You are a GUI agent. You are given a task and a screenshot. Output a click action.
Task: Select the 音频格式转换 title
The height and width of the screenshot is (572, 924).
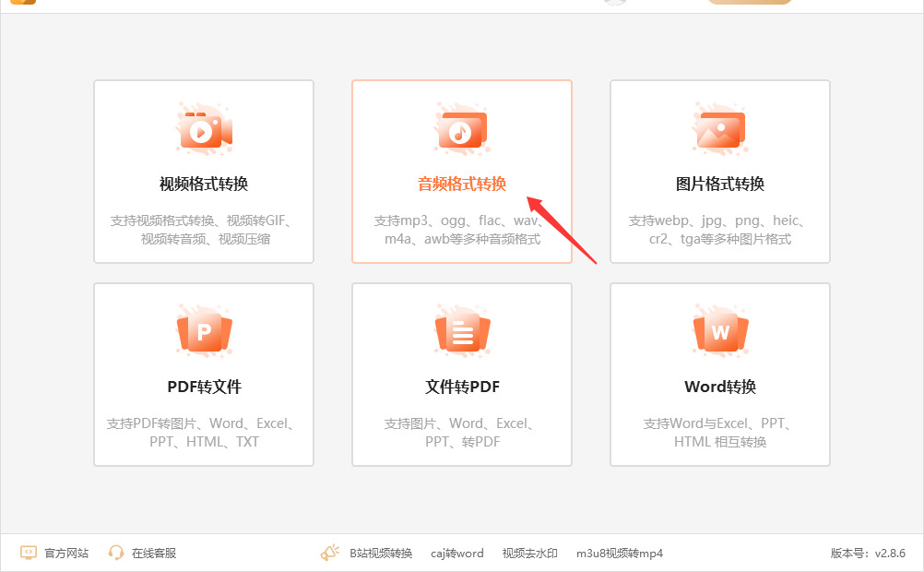pyautogui.click(x=462, y=184)
